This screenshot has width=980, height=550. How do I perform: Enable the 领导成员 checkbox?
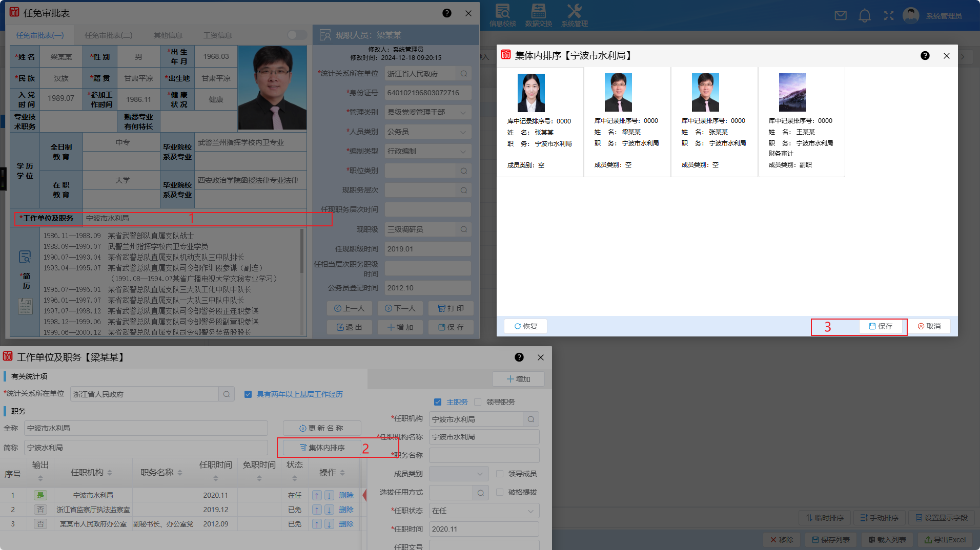click(x=500, y=474)
